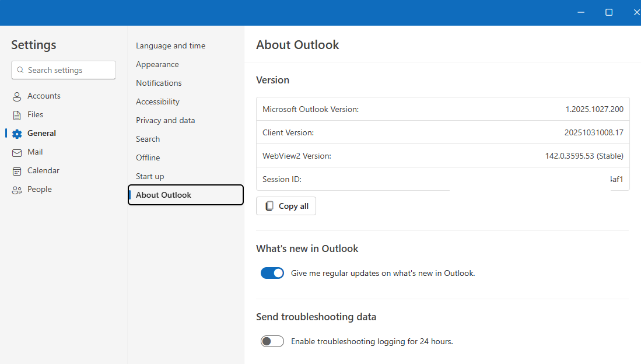Click the clipboard icon on Copy all
The image size is (641, 364).
269,206
